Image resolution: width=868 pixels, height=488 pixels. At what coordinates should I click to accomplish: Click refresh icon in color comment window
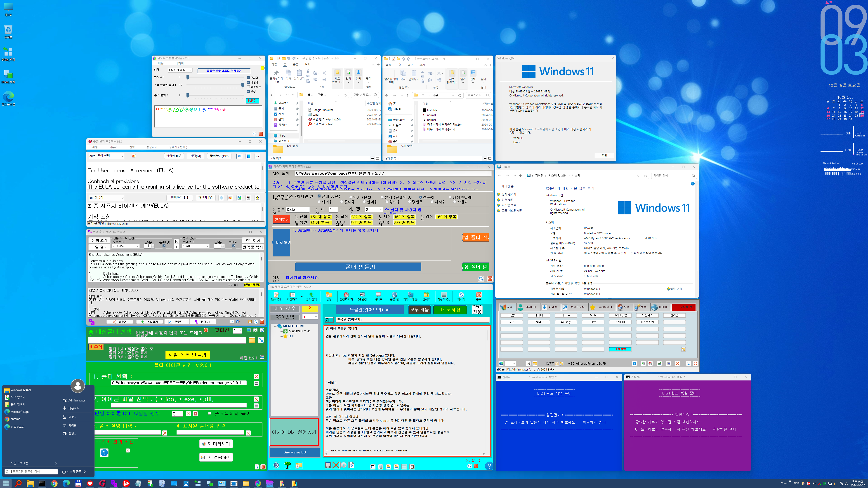(254, 134)
